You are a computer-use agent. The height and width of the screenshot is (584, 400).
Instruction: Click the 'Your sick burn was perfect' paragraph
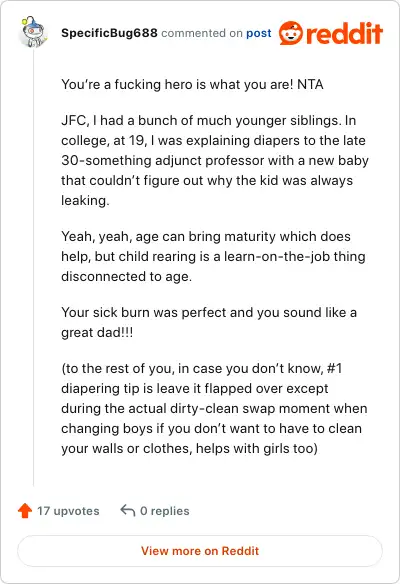click(x=209, y=323)
